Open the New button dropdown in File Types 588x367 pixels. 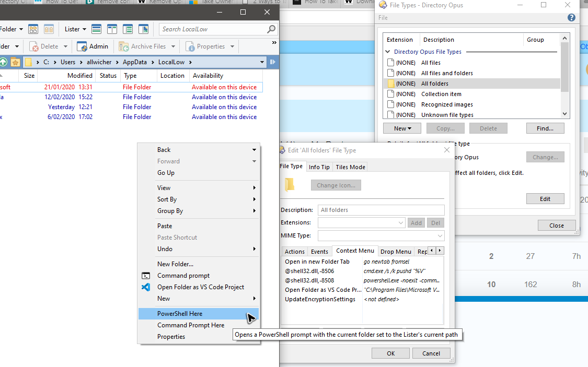[x=402, y=128]
